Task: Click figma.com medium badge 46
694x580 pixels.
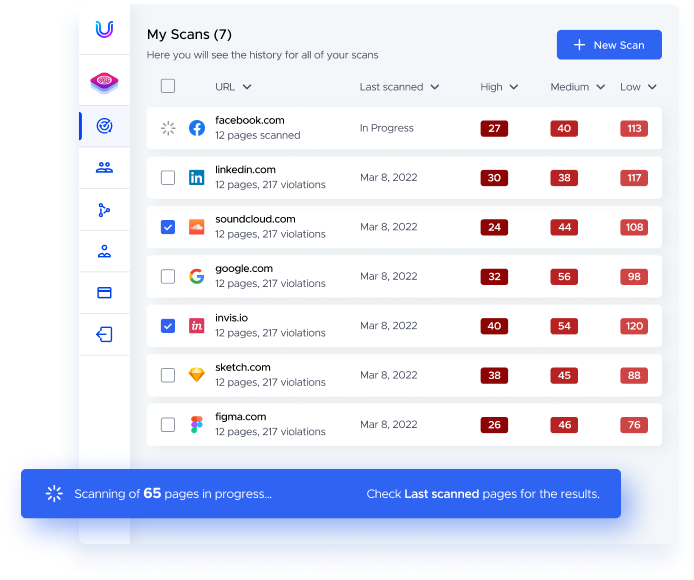Action: pyautogui.click(x=564, y=425)
